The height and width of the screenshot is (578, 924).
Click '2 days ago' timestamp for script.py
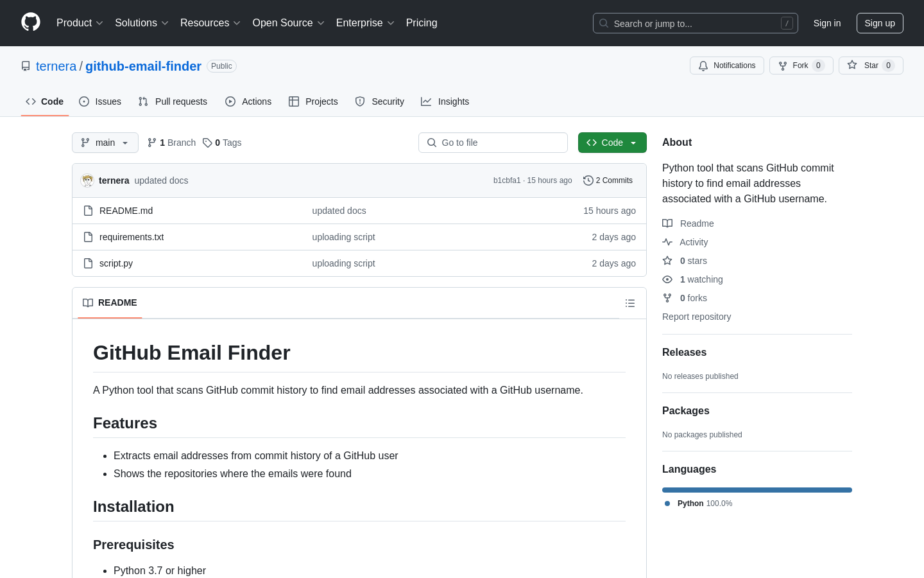(x=614, y=263)
